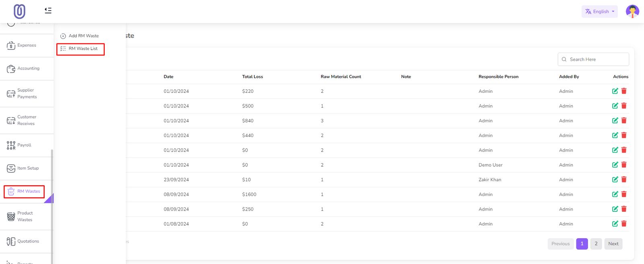The width and height of the screenshot is (644, 264).
Task: Edit the Zakir Khan waste record
Action: pyautogui.click(x=615, y=180)
